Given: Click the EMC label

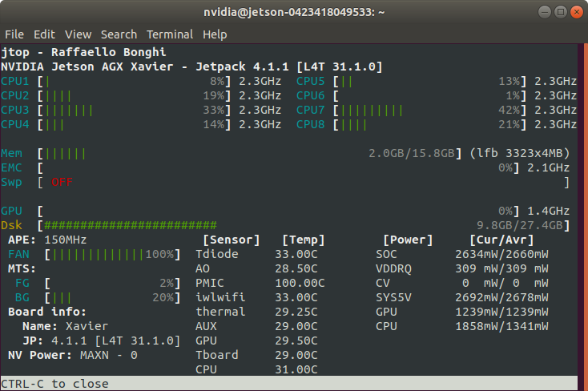Looking at the screenshot, I should (11, 167).
